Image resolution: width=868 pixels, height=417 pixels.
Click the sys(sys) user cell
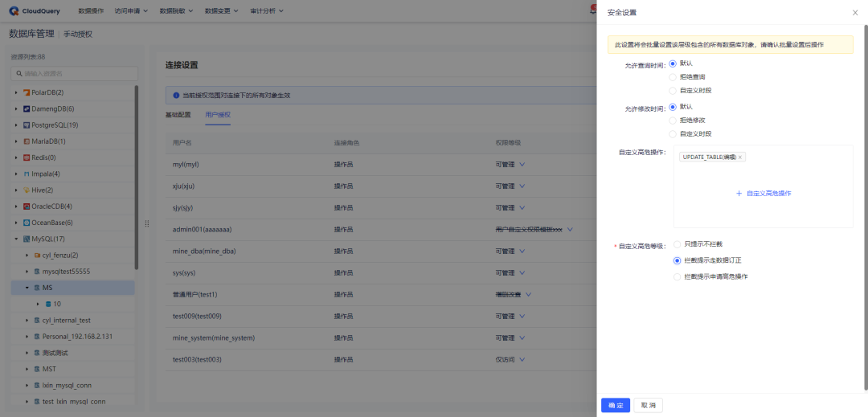coord(184,273)
